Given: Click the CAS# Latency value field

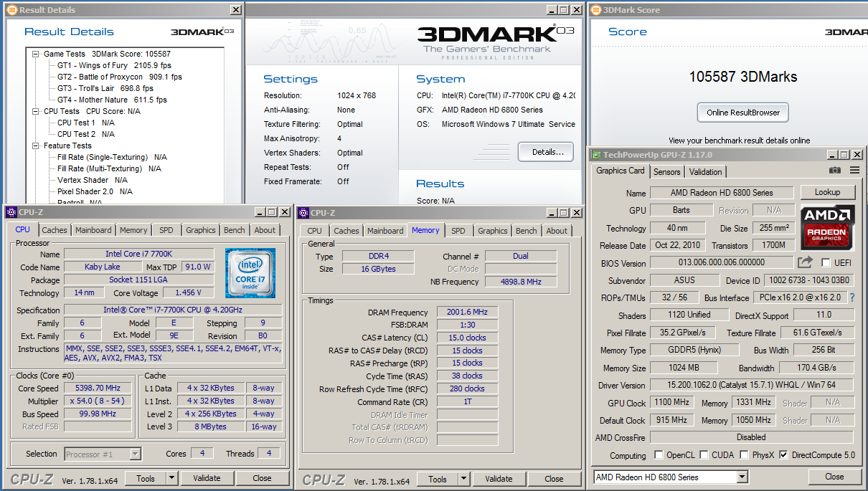Looking at the screenshot, I should tap(466, 338).
